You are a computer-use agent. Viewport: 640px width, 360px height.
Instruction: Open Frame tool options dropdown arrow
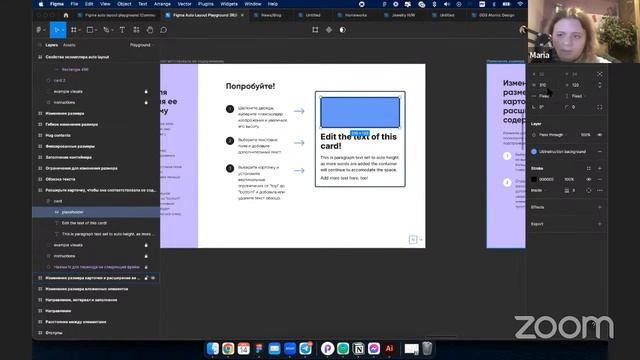[x=79, y=30]
